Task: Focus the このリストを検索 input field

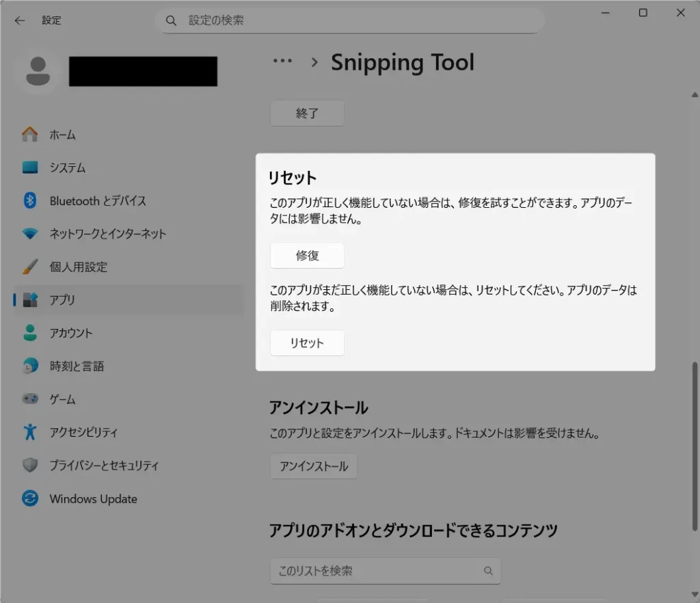Action: click(x=386, y=571)
